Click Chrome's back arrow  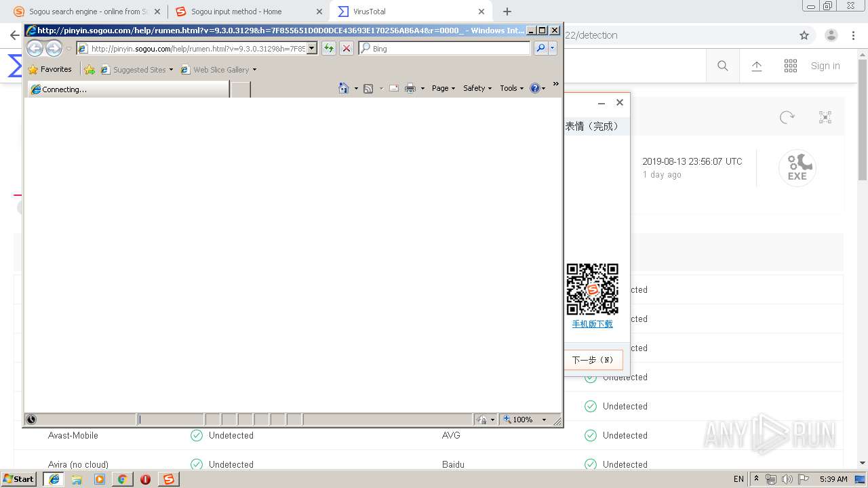pos(14,35)
